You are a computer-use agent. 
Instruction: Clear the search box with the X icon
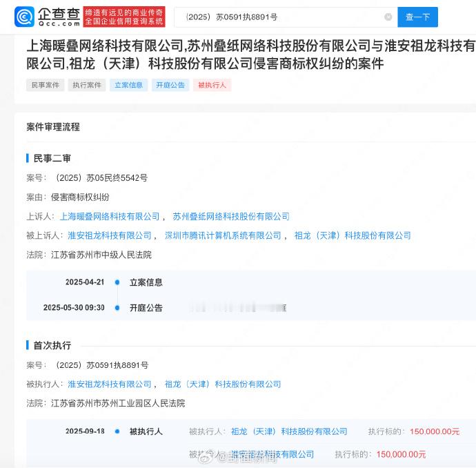(388, 17)
